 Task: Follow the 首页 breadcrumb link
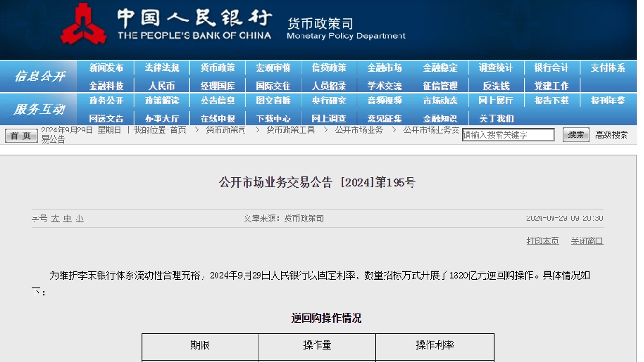click(178, 130)
